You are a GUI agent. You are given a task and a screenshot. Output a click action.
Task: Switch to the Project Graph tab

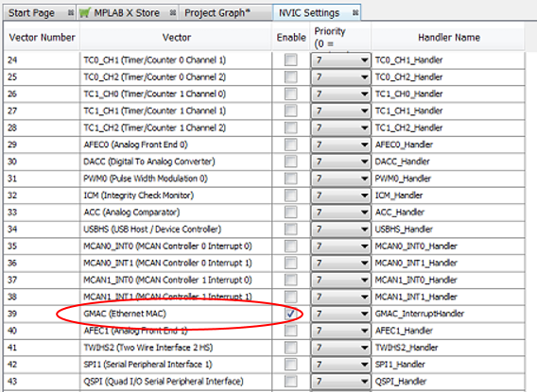217,13
